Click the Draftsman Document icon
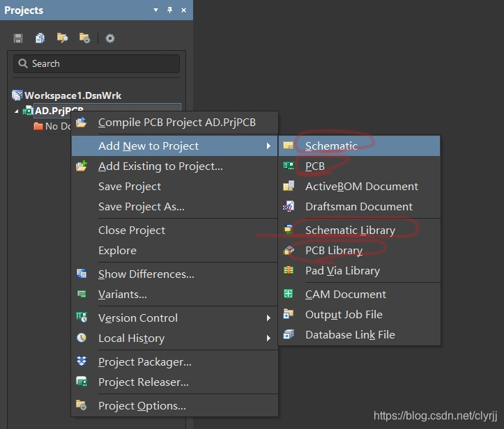This screenshot has height=429, width=504. click(289, 207)
